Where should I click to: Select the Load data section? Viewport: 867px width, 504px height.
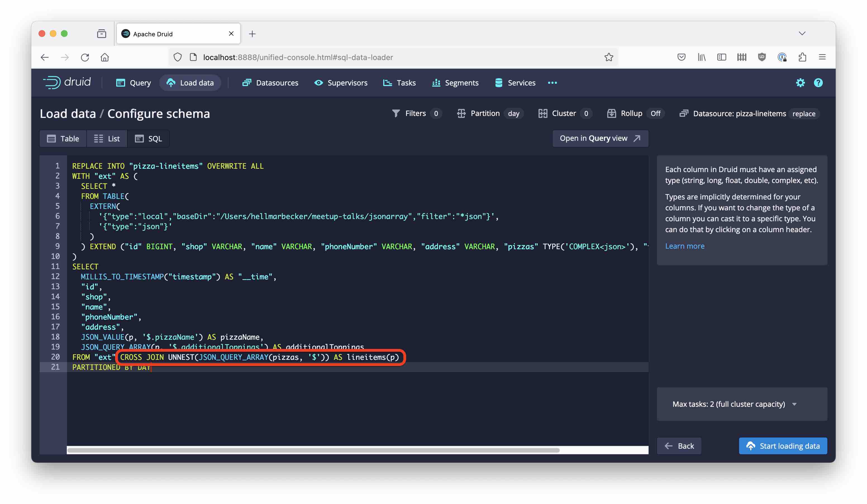pyautogui.click(x=190, y=83)
